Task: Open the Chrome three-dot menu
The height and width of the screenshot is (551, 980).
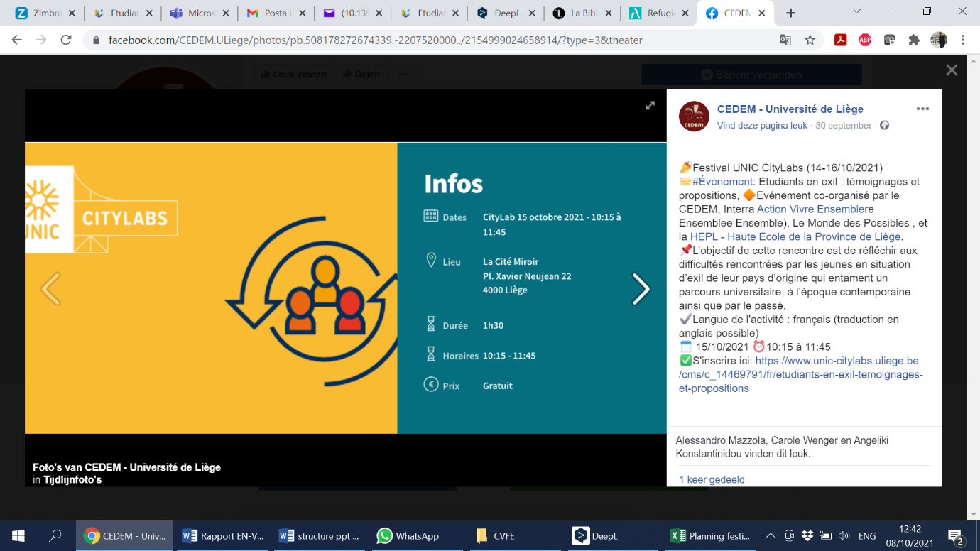Action: 963,40
